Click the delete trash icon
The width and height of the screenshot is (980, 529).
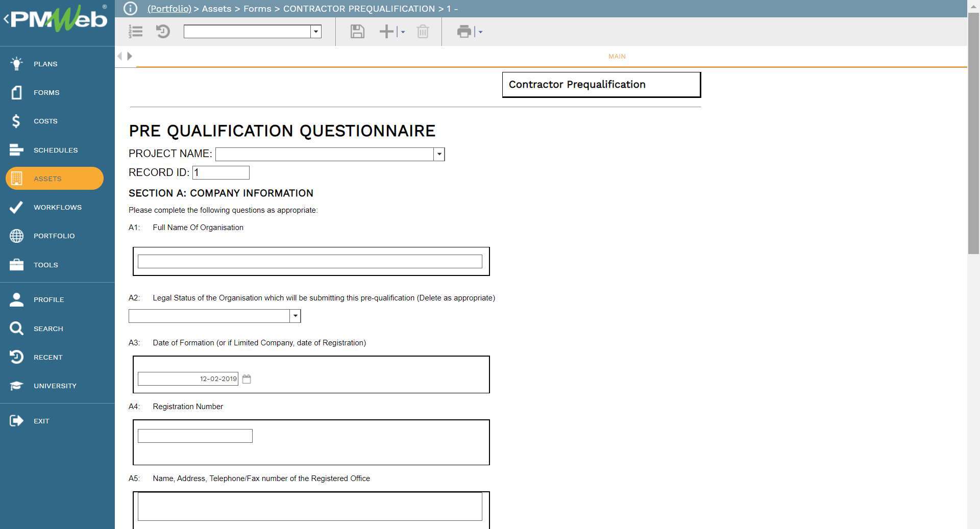click(423, 32)
